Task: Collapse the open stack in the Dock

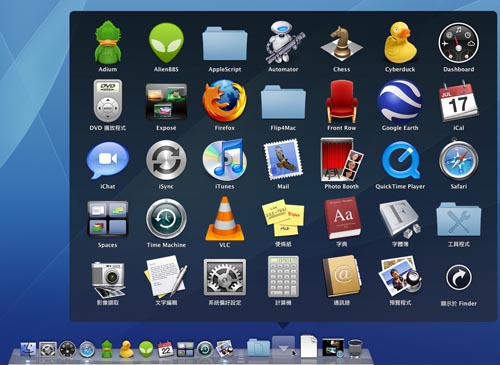Action: [x=283, y=347]
